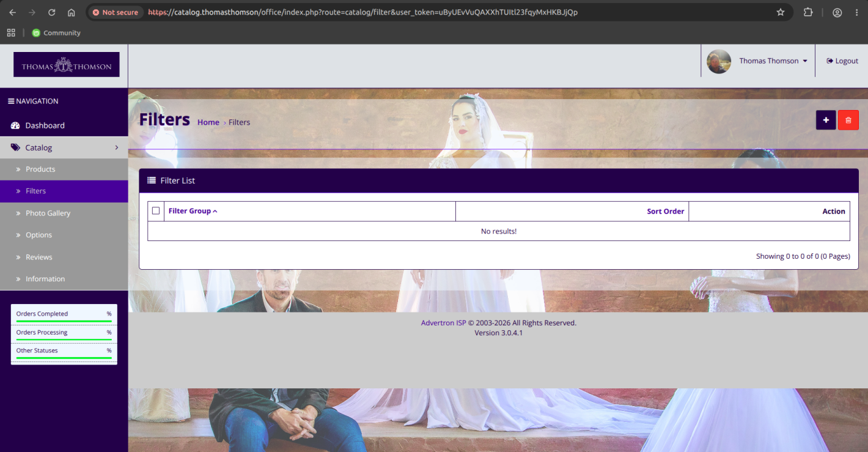Click the Catalog tag icon
Screen dimensions: 868x452
pos(15,147)
